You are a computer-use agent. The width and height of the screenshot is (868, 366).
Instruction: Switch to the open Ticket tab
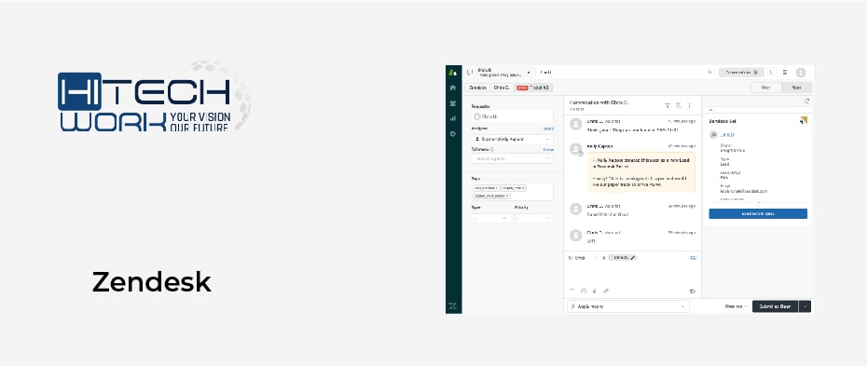533,88
